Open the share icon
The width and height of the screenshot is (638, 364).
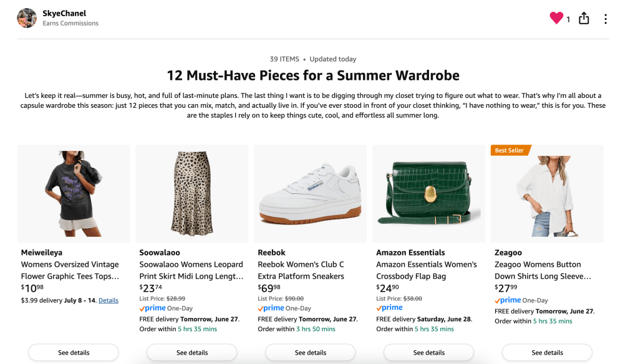[x=583, y=18]
